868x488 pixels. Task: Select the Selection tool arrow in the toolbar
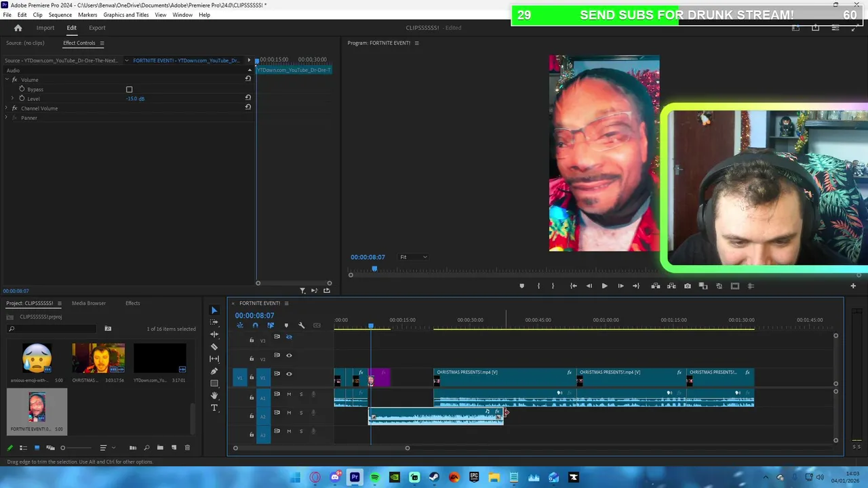pyautogui.click(x=214, y=310)
